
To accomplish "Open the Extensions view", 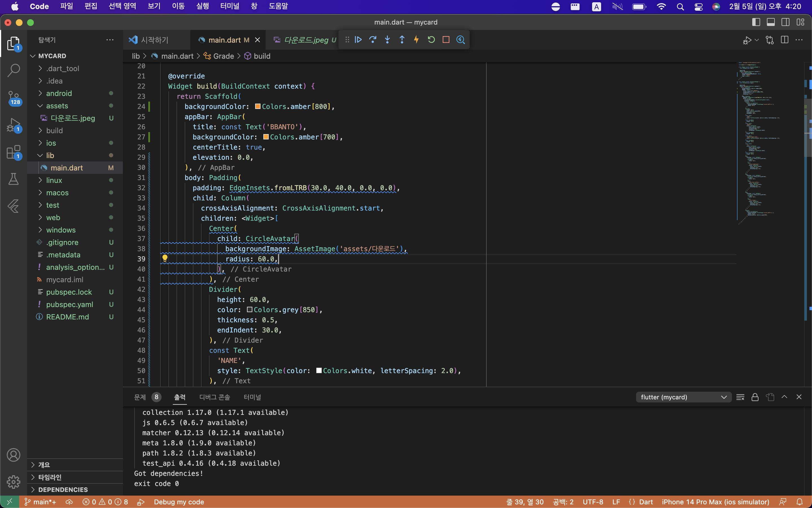I will click(14, 152).
